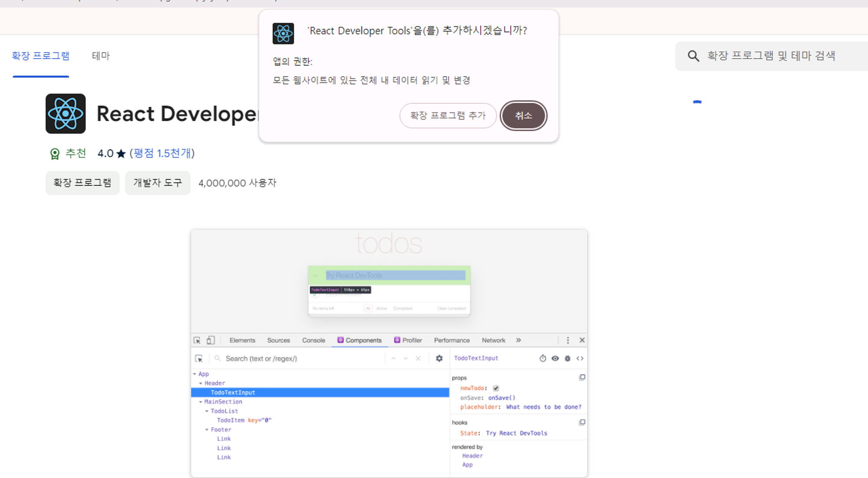Image resolution: width=868 pixels, height=478 pixels.
Task: Click the bug icon in the inspector panel
Action: pos(567,358)
